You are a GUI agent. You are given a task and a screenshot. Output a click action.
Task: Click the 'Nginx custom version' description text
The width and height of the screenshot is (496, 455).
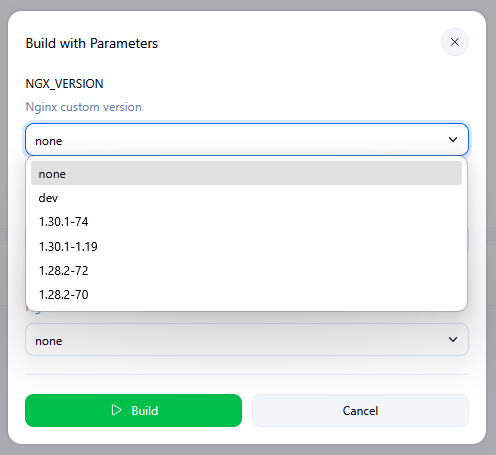(84, 107)
